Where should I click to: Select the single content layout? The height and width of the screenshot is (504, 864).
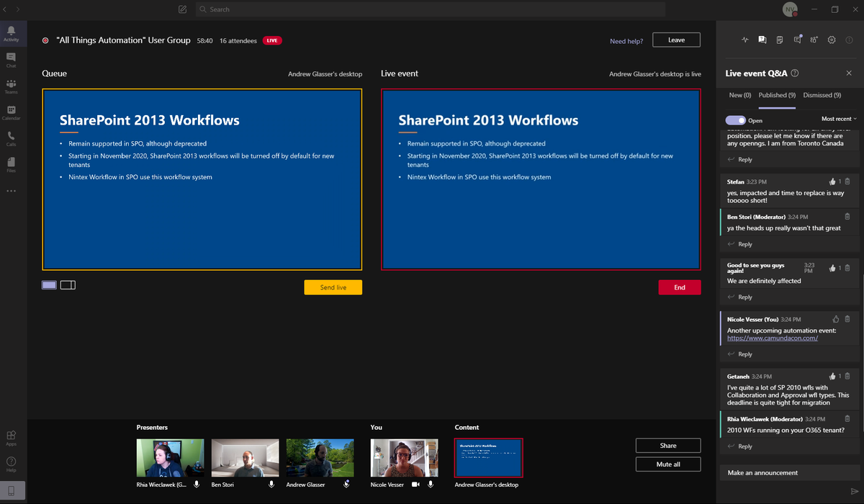49,285
